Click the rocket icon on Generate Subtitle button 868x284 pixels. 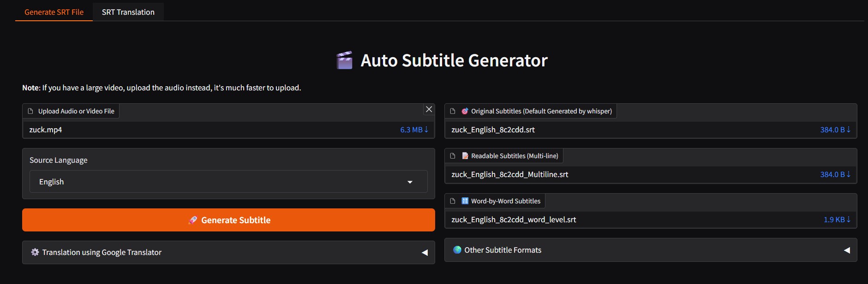pyautogui.click(x=193, y=220)
